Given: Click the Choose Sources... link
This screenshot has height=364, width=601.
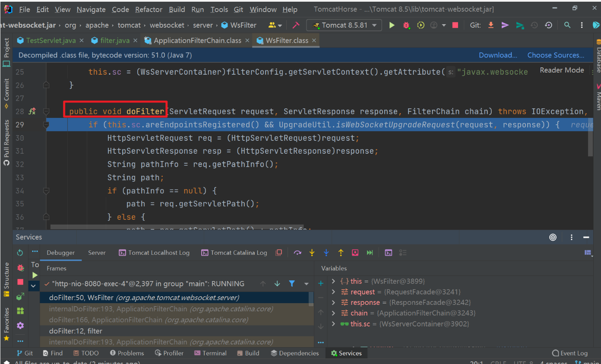Looking at the screenshot, I should coord(556,55).
